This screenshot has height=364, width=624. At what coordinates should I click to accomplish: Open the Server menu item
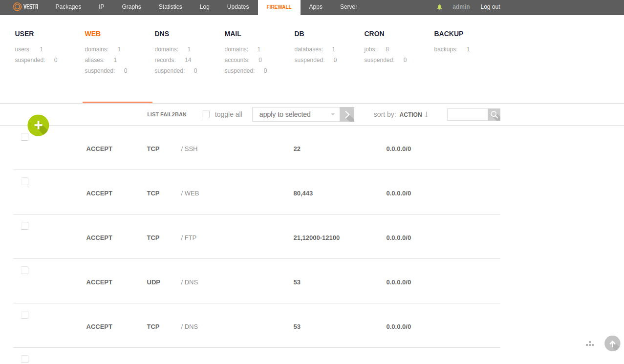pos(348,7)
